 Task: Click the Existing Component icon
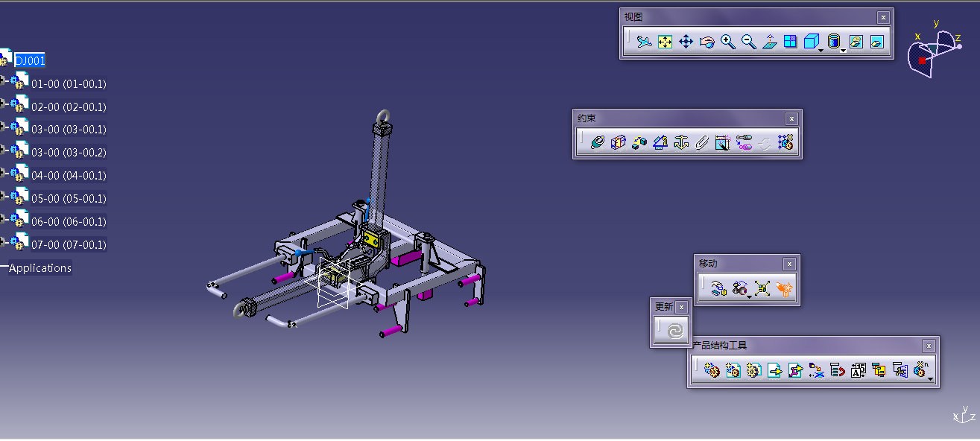774,369
